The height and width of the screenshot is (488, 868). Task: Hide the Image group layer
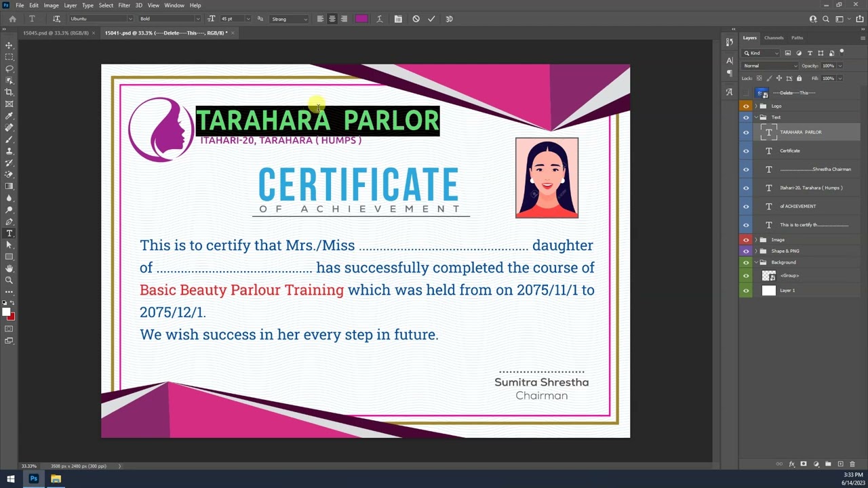[x=746, y=240]
